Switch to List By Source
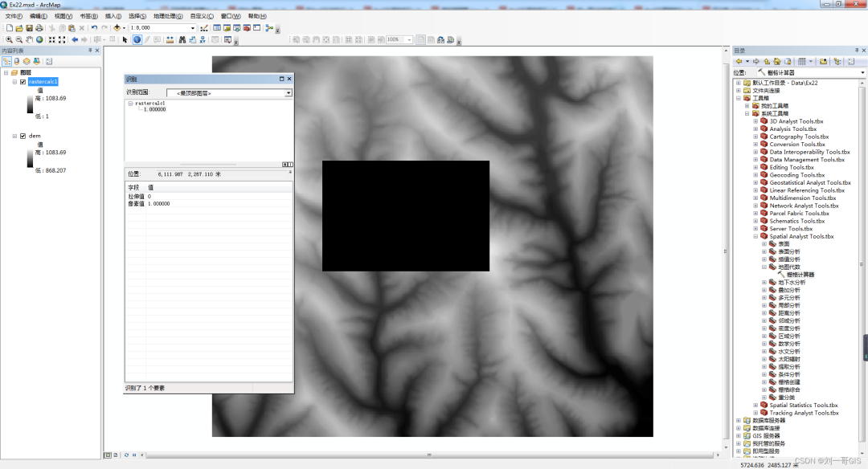Screen dimensions: 868x469 [x=17, y=61]
